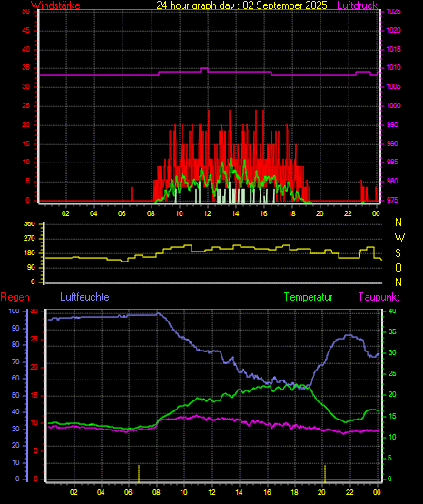The height and width of the screenshot is (504, 423).
Task: Click the O compass letter
Action: pyautogui.click(x=398, y=268)
